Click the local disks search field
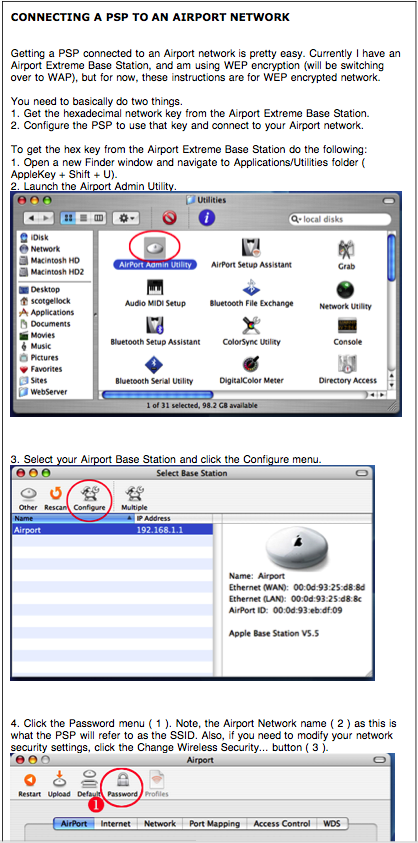 [x=339, y=219]
